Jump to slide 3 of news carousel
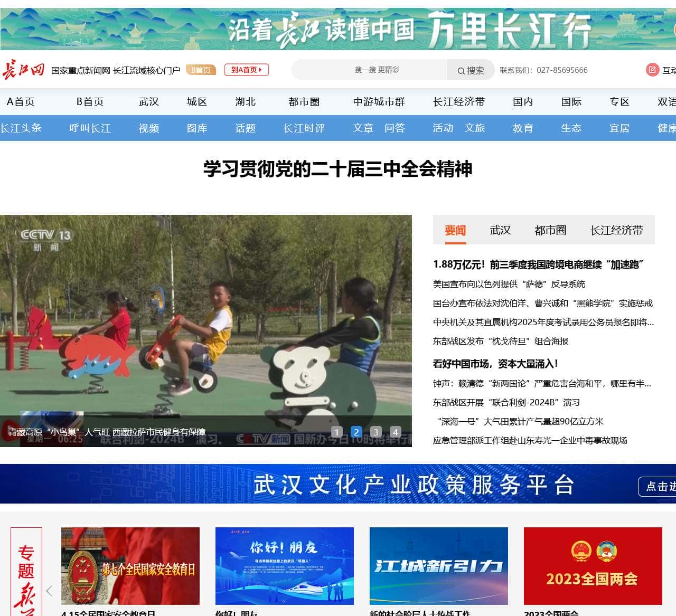 pyautogui.click(x=375, y=432)
